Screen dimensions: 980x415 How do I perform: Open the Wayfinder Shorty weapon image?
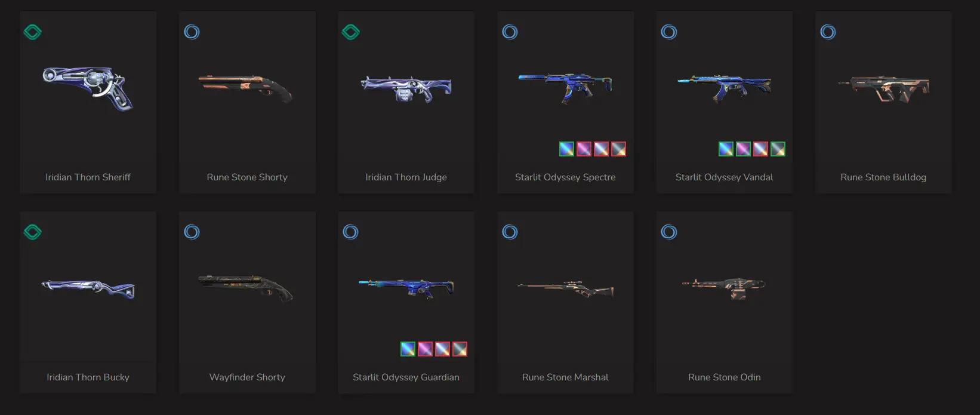[246, 288]
